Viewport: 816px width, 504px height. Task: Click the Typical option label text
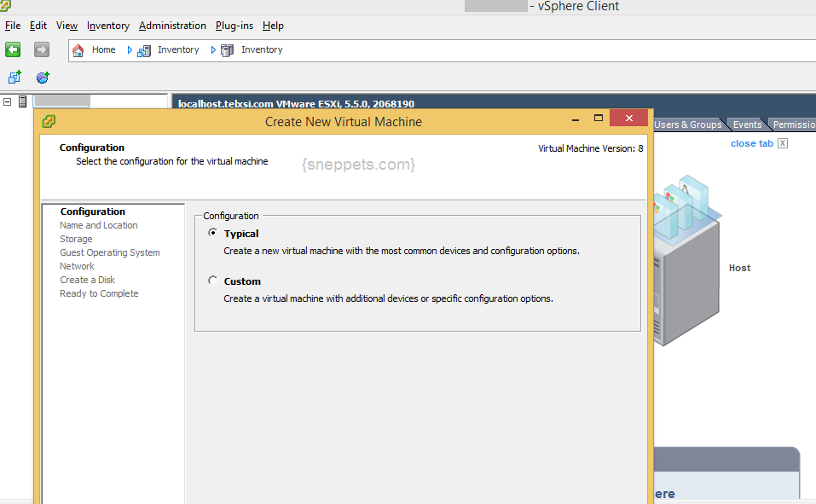point(241,234)
